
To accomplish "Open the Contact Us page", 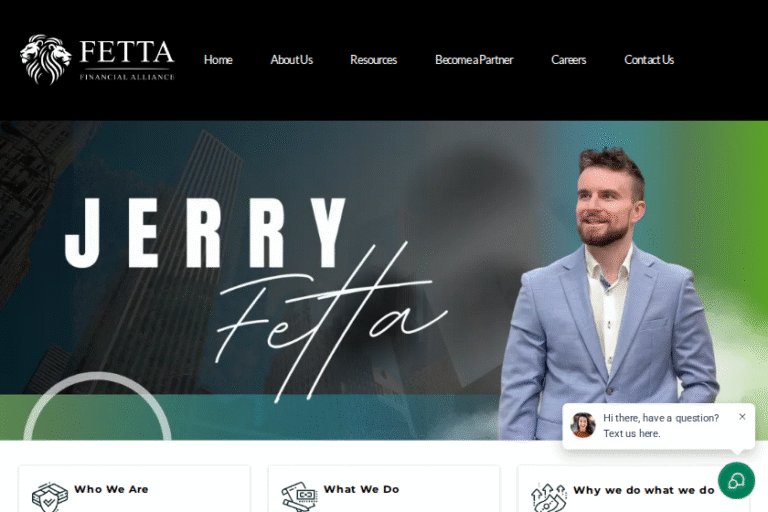I will point(648,60).
